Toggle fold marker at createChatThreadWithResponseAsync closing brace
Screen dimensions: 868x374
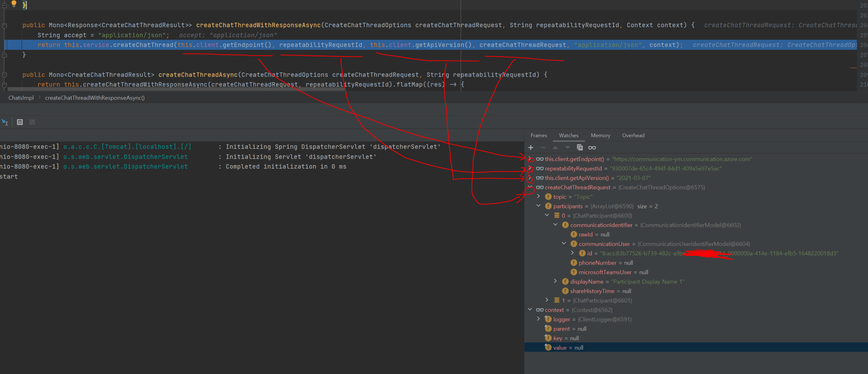4,55
